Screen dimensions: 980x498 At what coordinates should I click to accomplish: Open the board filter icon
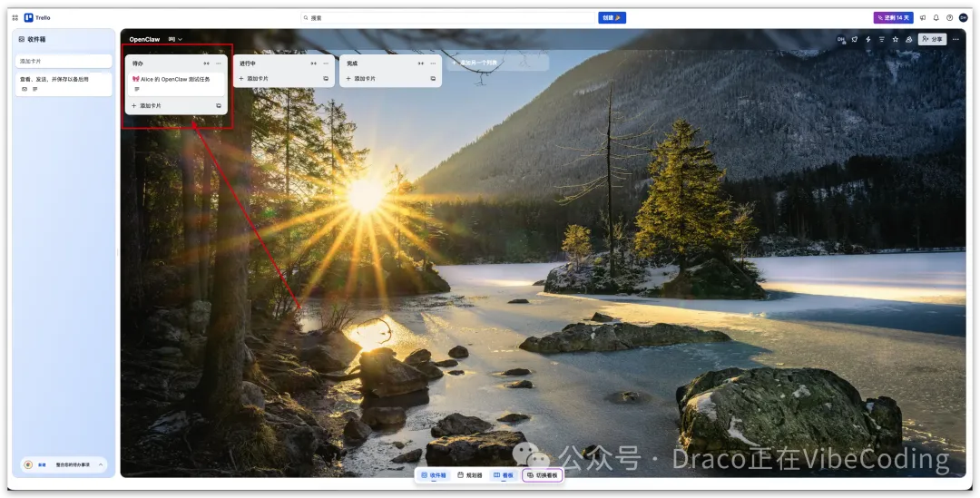point(882,39)
